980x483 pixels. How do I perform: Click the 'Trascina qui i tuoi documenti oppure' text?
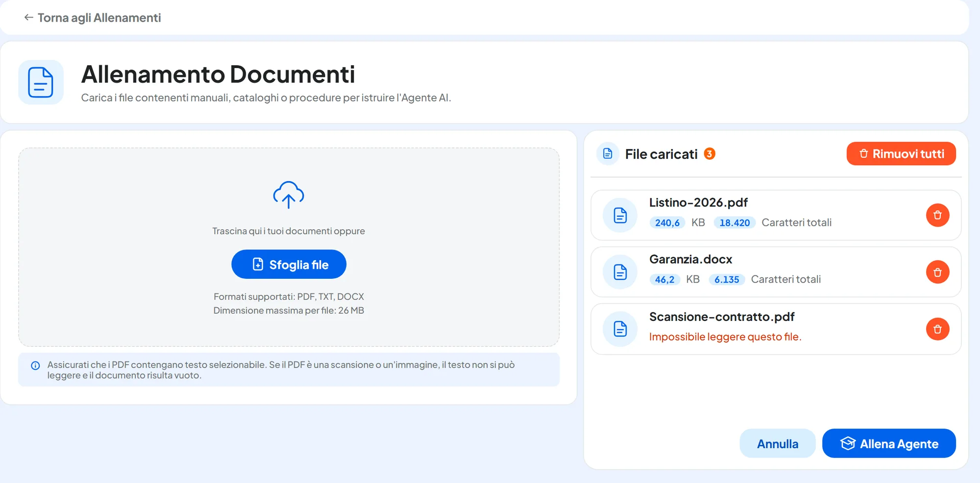289,231
